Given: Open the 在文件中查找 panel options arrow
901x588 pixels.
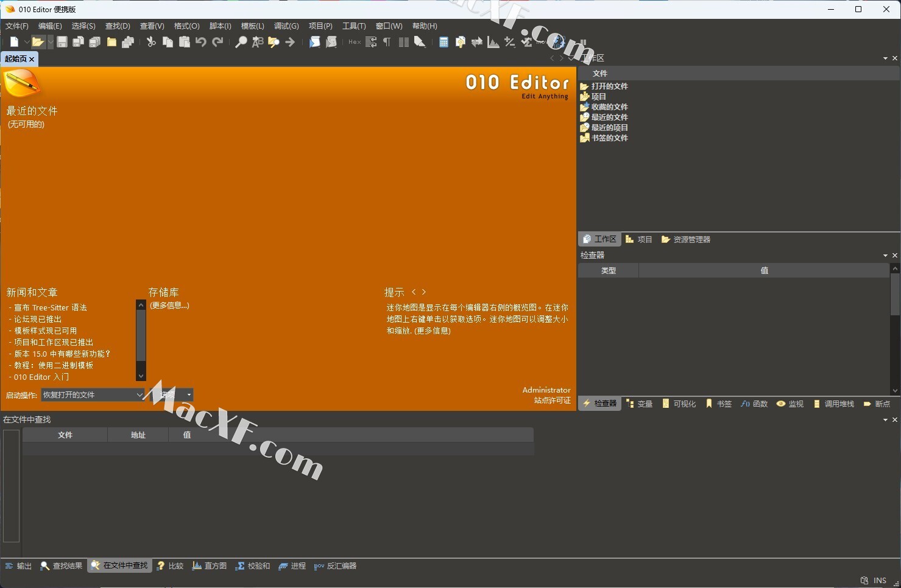Looking at the screenshot, I should tap(885, 420).
